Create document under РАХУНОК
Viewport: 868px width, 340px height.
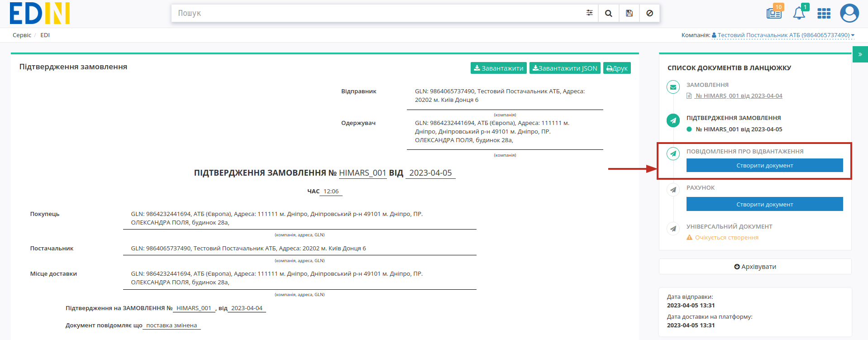point(765,204)
